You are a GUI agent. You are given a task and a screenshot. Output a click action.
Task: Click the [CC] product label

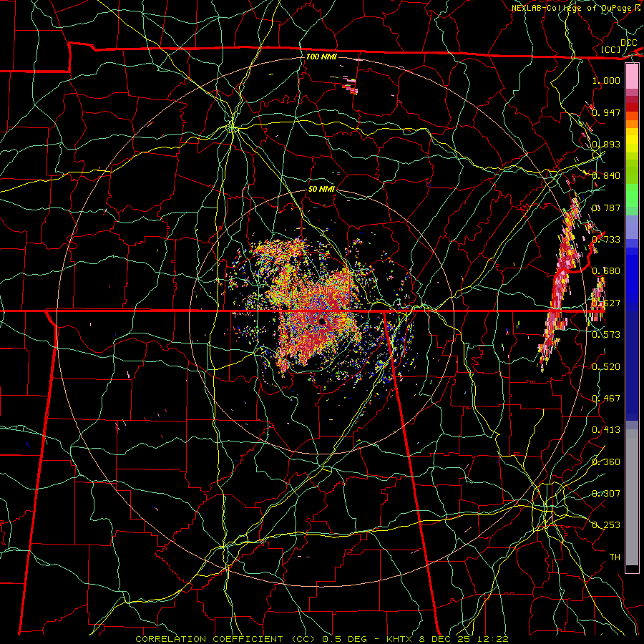coord(611,49)
